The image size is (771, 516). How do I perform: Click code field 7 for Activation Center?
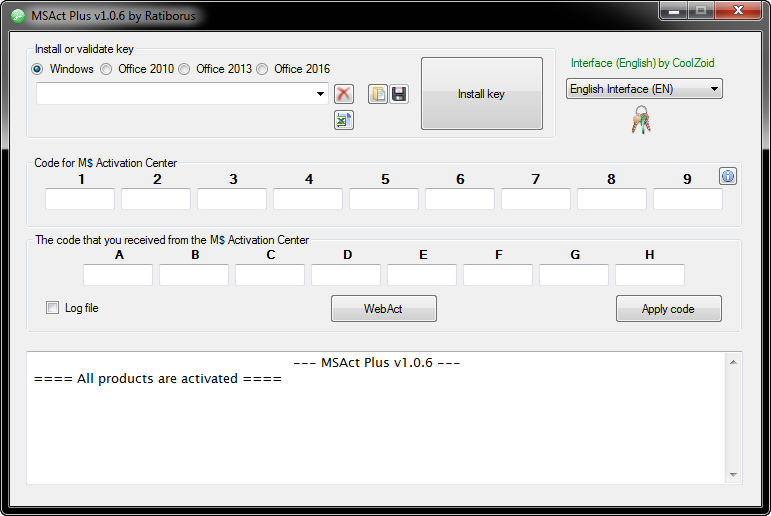pos(536,199)
